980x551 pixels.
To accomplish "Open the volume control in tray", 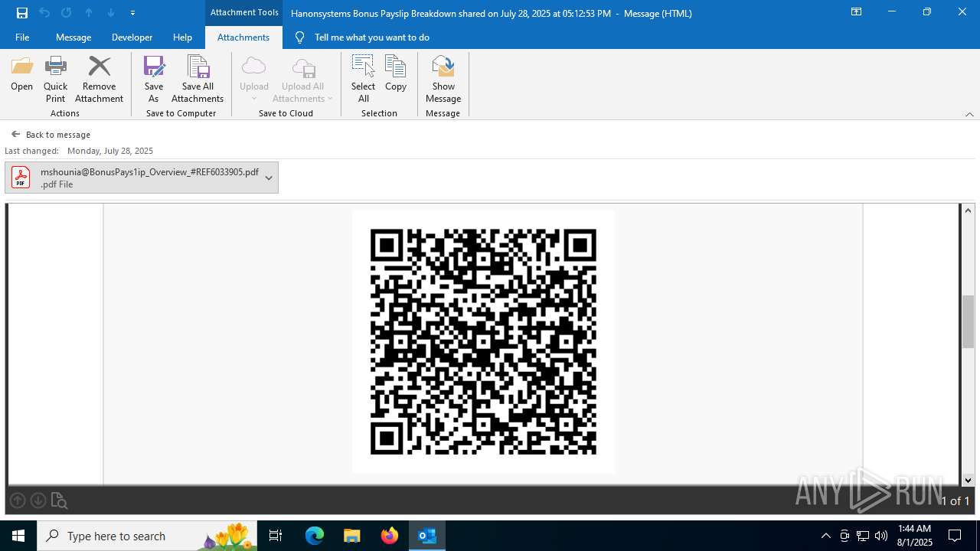I will pyautogui.click(x=881, y=536).
